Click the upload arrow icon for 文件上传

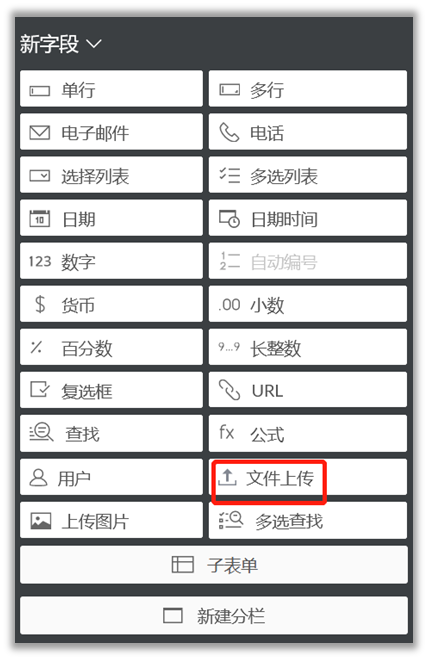point(227,477)
